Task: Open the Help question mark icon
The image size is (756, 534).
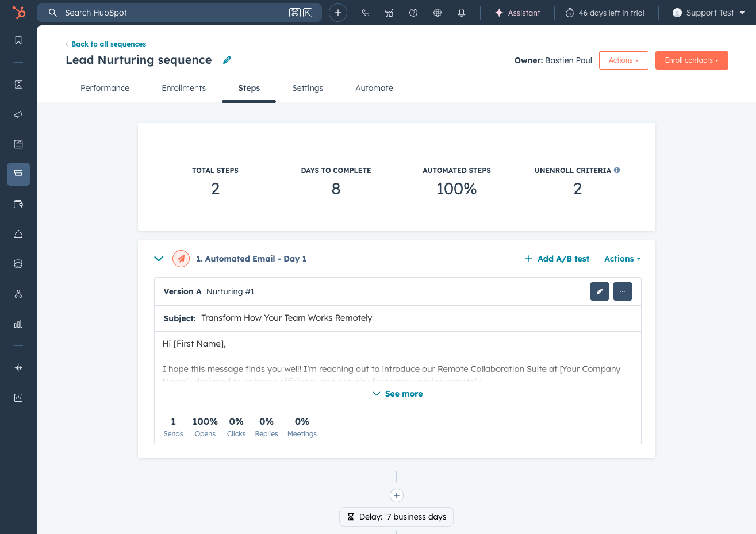Action: 413,13
